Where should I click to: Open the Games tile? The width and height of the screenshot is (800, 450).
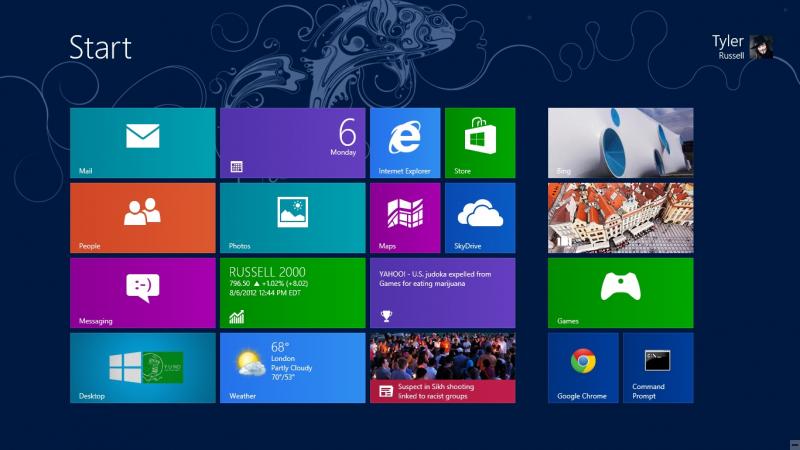(620, 293)
